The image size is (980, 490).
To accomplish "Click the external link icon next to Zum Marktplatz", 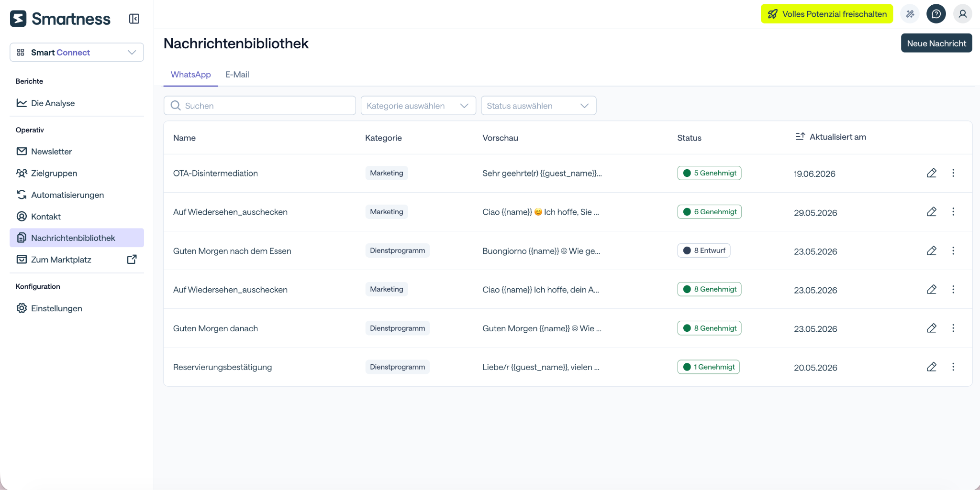I will point(132,260).
